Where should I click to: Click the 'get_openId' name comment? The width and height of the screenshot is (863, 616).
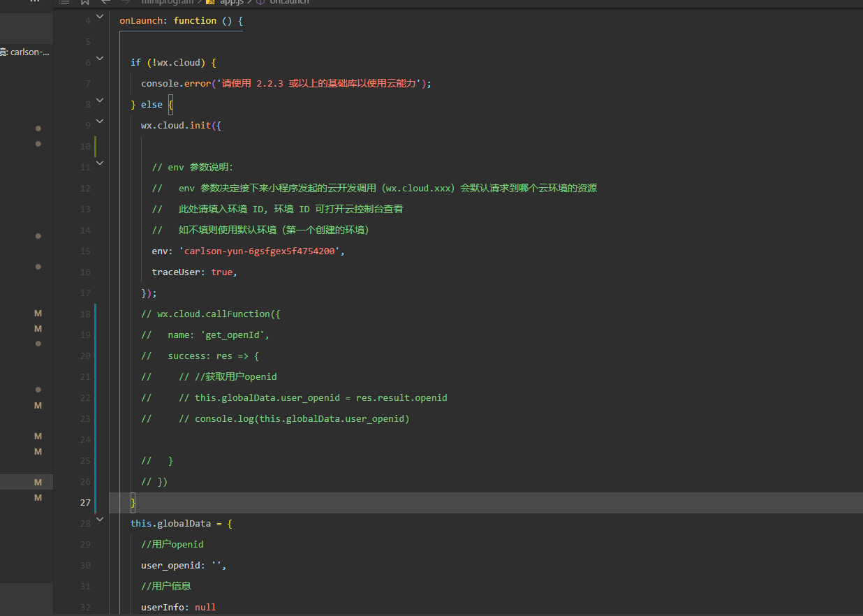point(205,335)
